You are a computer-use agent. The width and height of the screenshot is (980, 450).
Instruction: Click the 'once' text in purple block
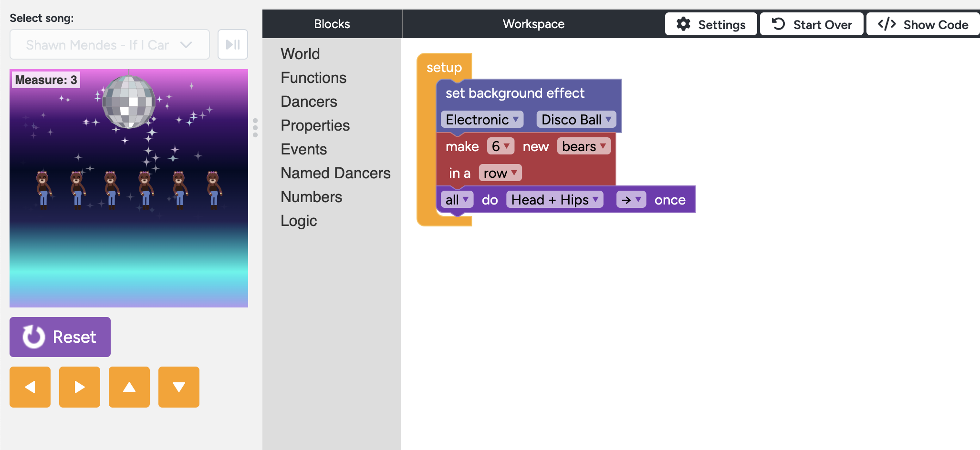point(670,200)
